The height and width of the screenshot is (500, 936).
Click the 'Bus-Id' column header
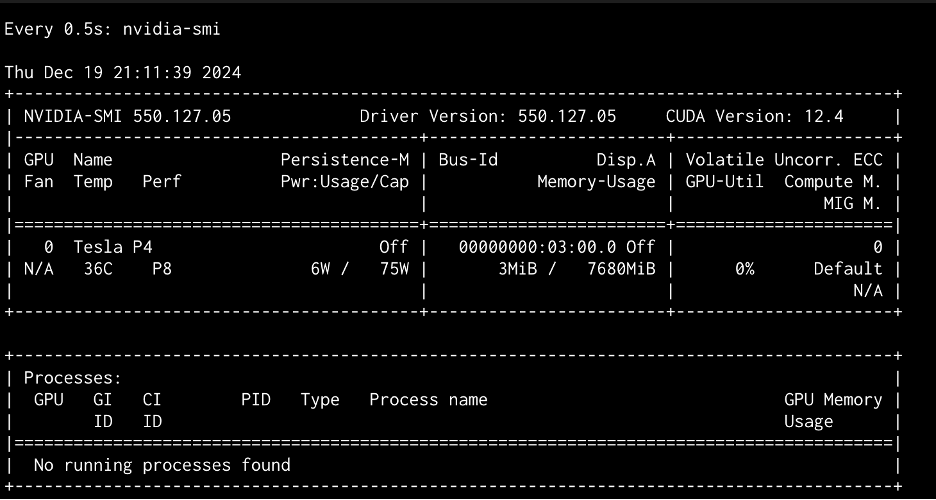[x=468, y=160]
